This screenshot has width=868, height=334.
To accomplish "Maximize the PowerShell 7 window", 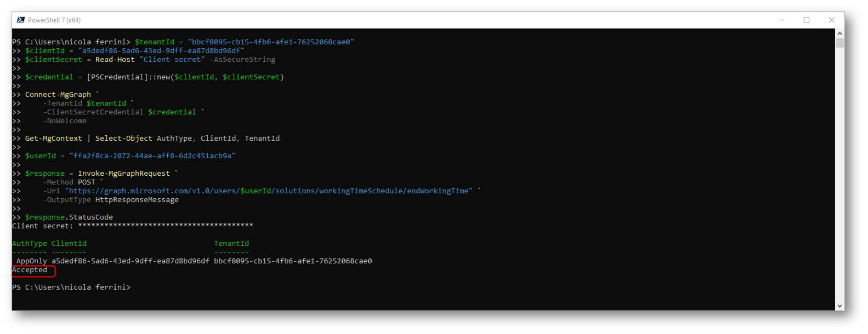I will 807,20.
